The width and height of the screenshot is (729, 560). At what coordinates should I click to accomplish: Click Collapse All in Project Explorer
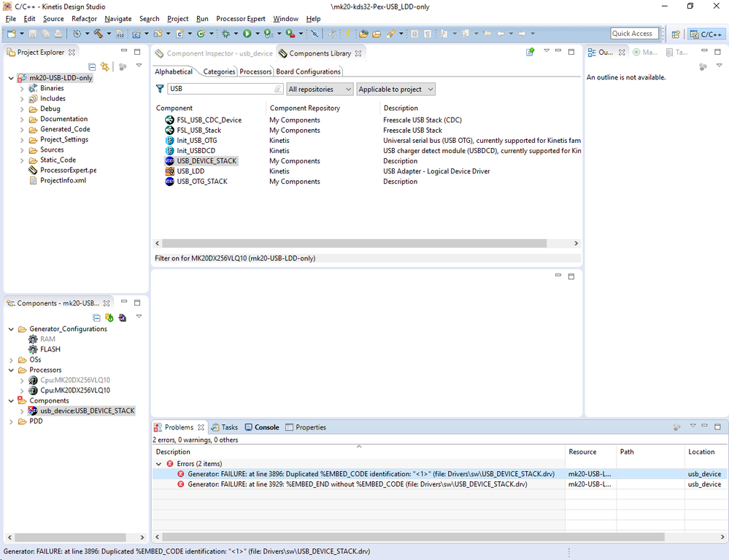[92, 67]
